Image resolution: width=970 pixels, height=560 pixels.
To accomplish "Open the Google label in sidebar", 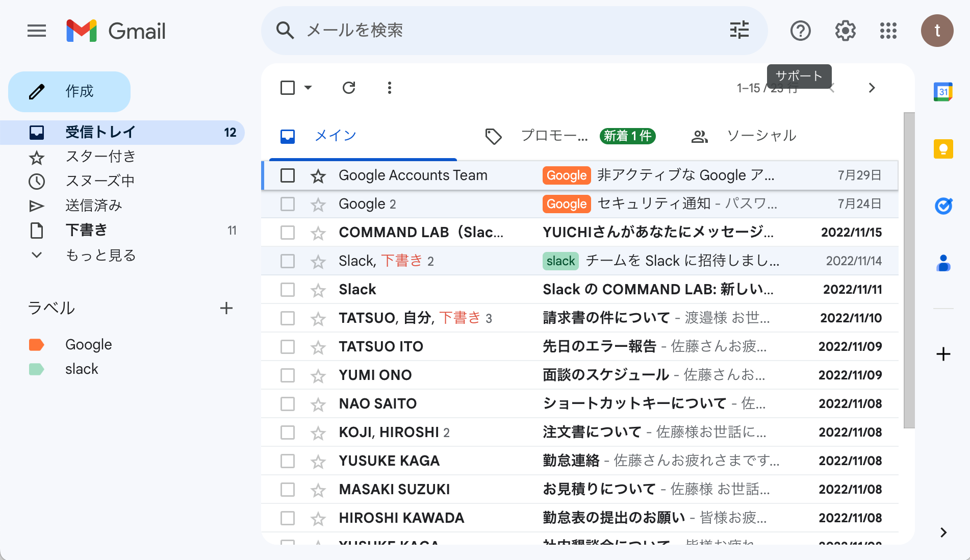I will 88,345.
